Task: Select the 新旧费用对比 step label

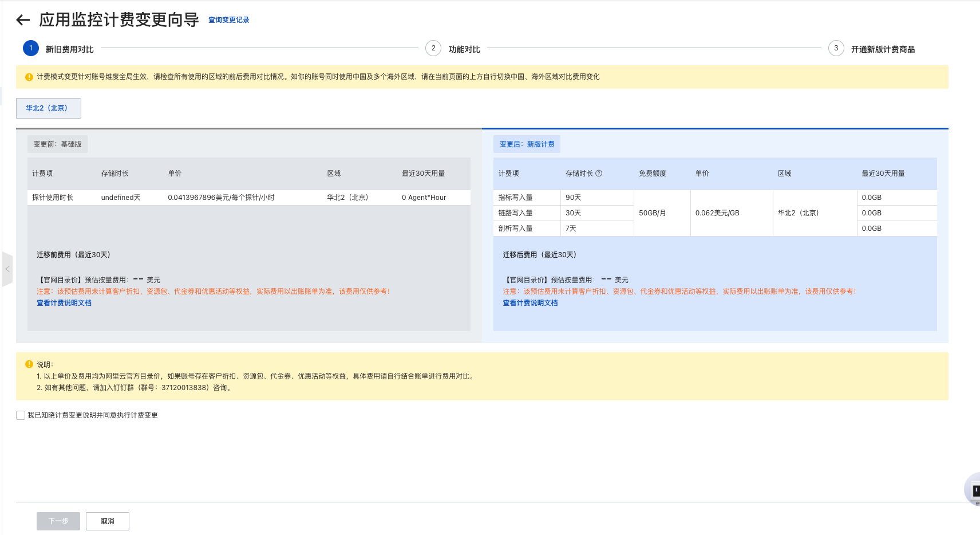Action: click(70, 49)
